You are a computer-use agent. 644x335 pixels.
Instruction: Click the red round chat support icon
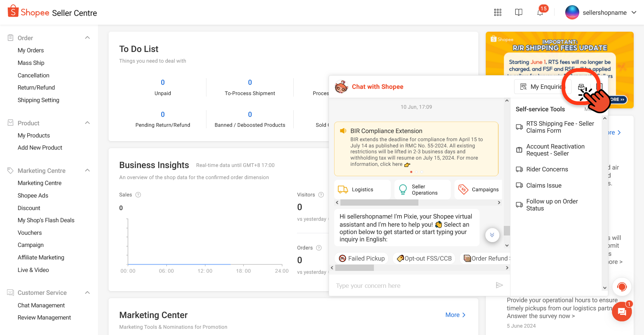(622, 287)
